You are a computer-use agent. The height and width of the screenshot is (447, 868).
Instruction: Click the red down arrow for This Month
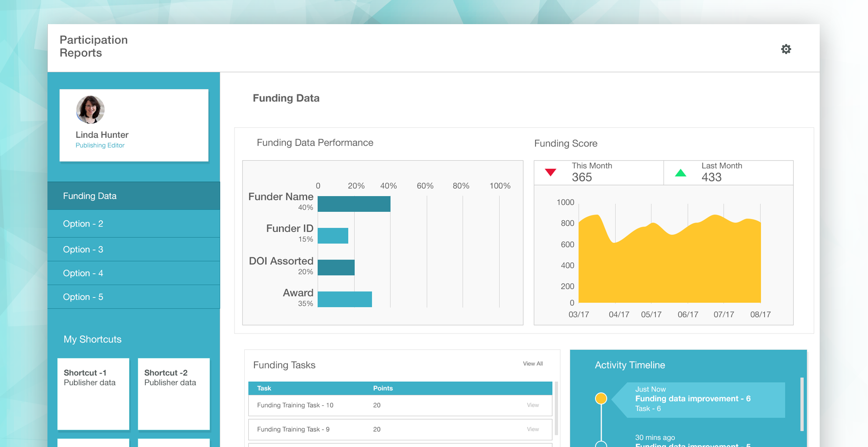550,173
